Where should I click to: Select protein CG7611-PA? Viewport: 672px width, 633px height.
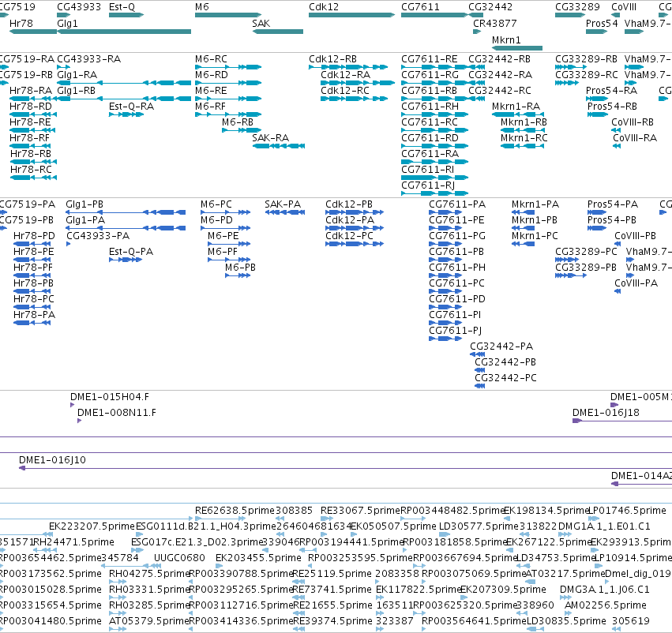click(457, 204)
